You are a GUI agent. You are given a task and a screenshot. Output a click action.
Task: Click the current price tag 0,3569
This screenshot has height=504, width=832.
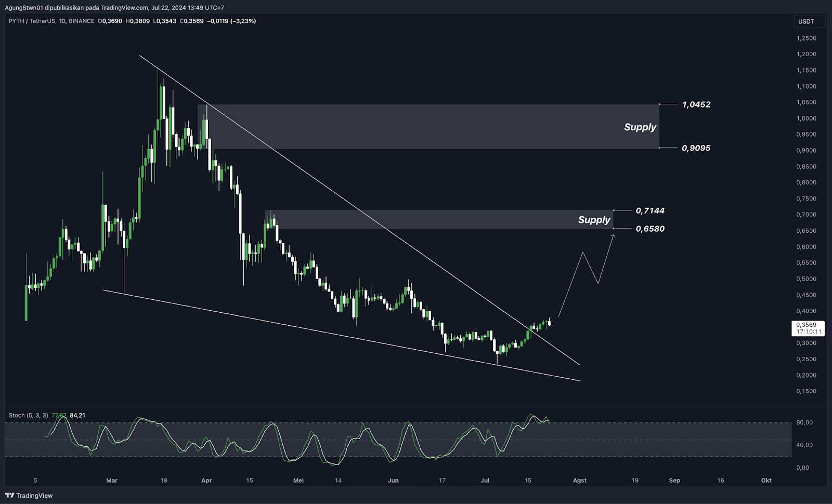tap(807, 325)
